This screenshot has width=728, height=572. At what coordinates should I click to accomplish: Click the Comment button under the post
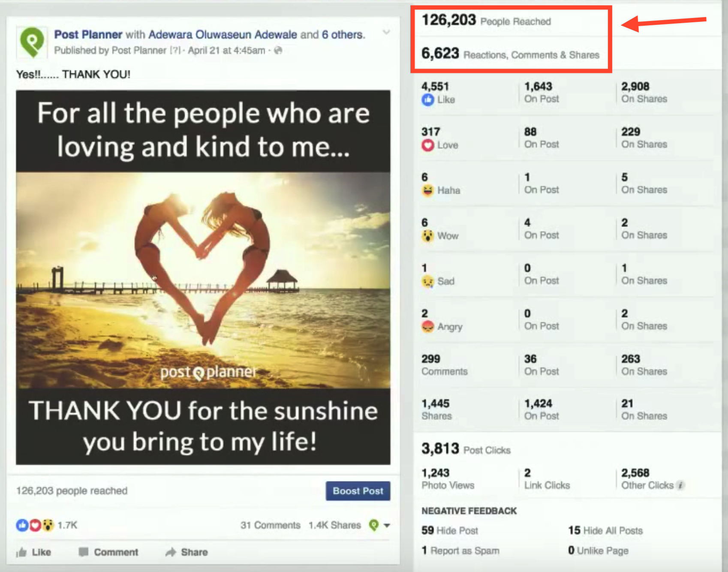[x=108, y=552]
